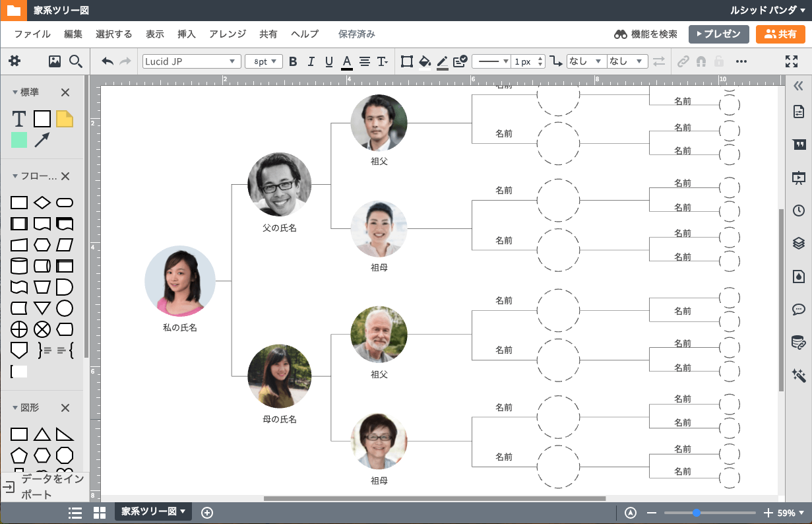Viewport: 812px width, 524px height.
Task: Toggle bold text formatting
Action: point(293,61)
